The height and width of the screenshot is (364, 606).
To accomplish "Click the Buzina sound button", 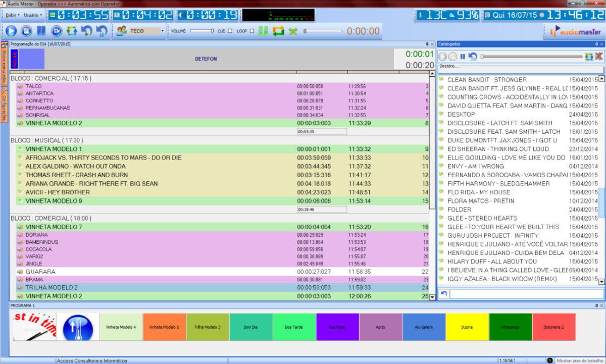I will (467, 327).
